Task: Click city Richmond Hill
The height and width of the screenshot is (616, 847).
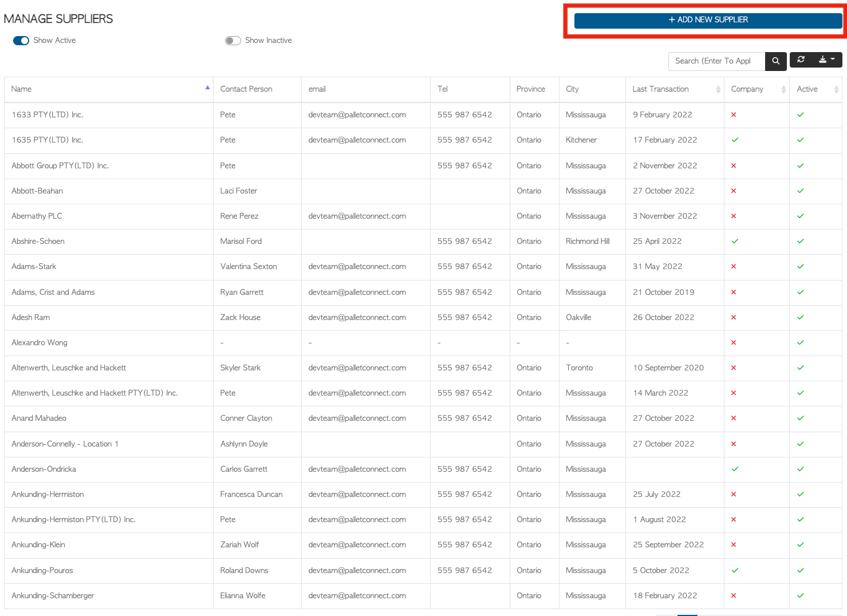Action: click(x=588, y=242)
